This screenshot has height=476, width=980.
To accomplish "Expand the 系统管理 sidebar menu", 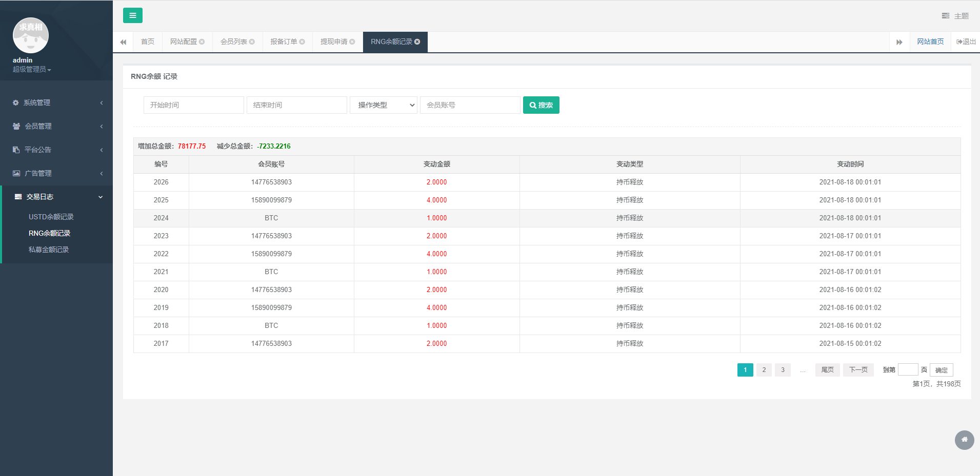I will coord(56,102).
